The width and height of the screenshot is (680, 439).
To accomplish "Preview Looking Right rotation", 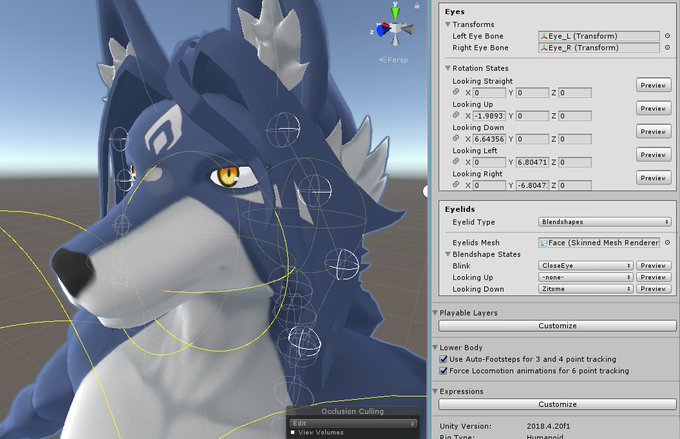I will [x=654, y=178].
